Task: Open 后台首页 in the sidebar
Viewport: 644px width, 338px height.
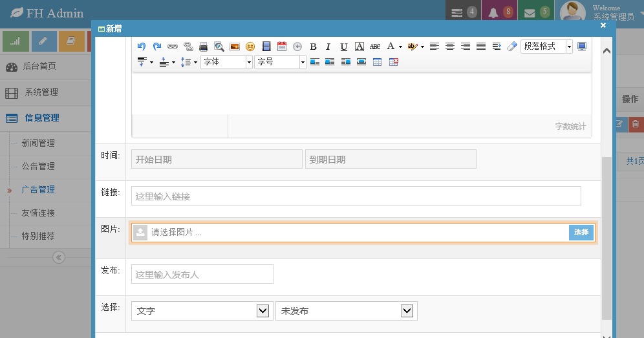Action: coord(46,66)
